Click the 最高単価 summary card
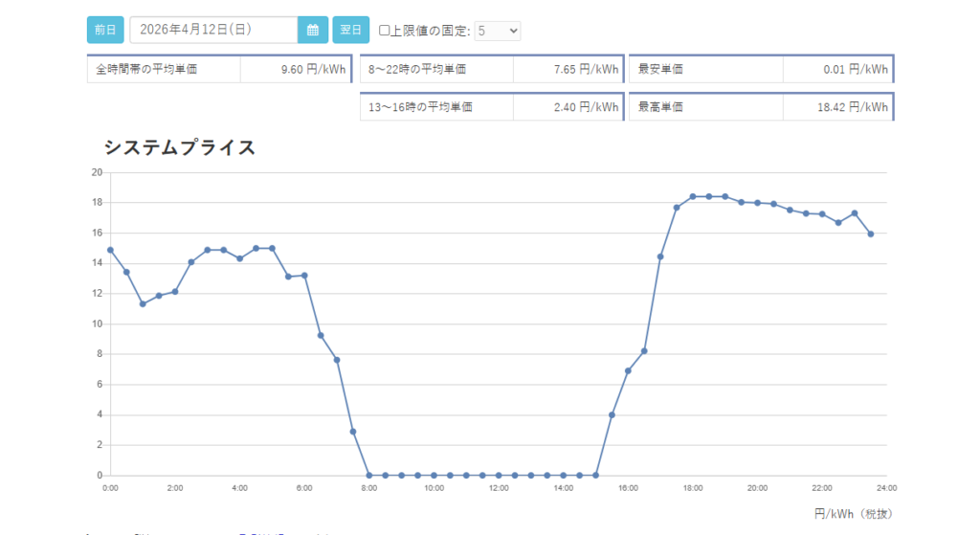The image size is (980, 535). pyautogui.click(x=761, y=107)
